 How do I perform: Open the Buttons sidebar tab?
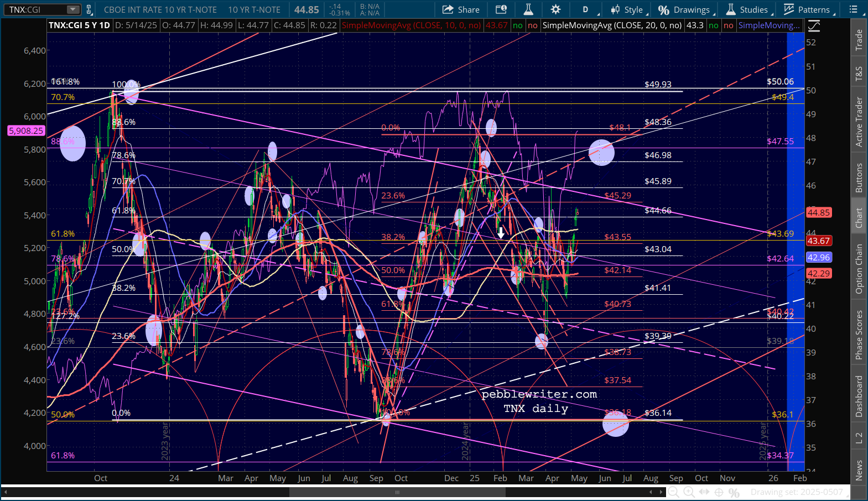point(859,178)
